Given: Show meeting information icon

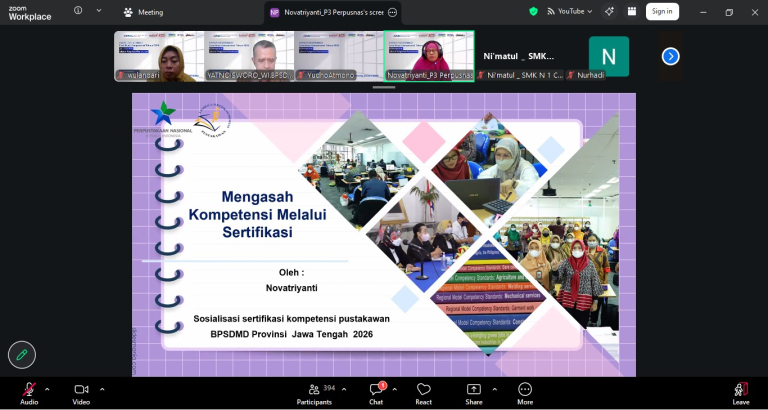Looking at the screenshot, I should [x=78, y=10].
